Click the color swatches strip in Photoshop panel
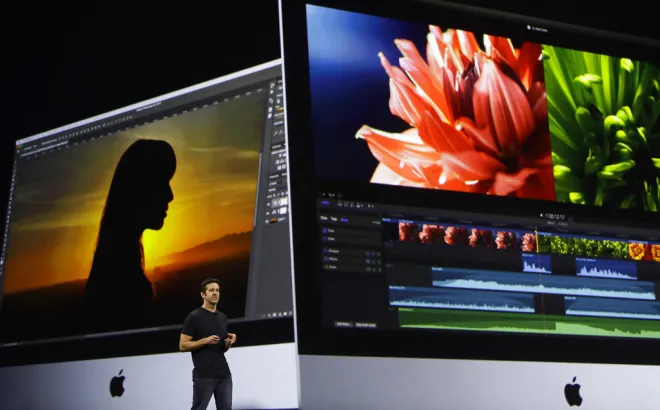The image size is (660, 410). [x=279, y=109]
